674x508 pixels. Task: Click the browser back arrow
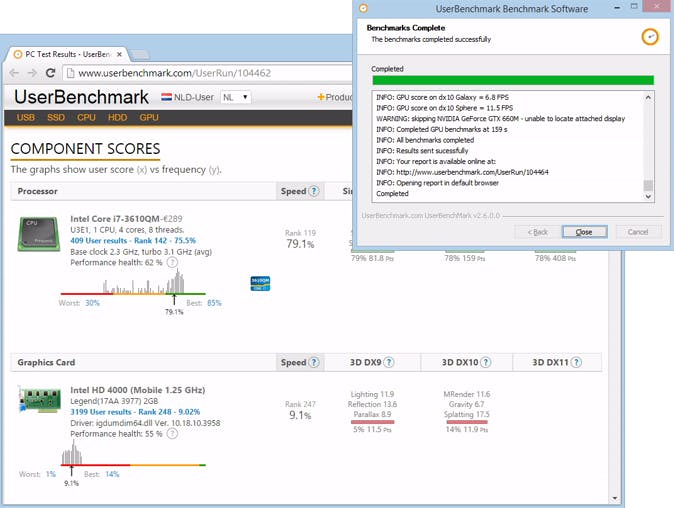point(14,73)
